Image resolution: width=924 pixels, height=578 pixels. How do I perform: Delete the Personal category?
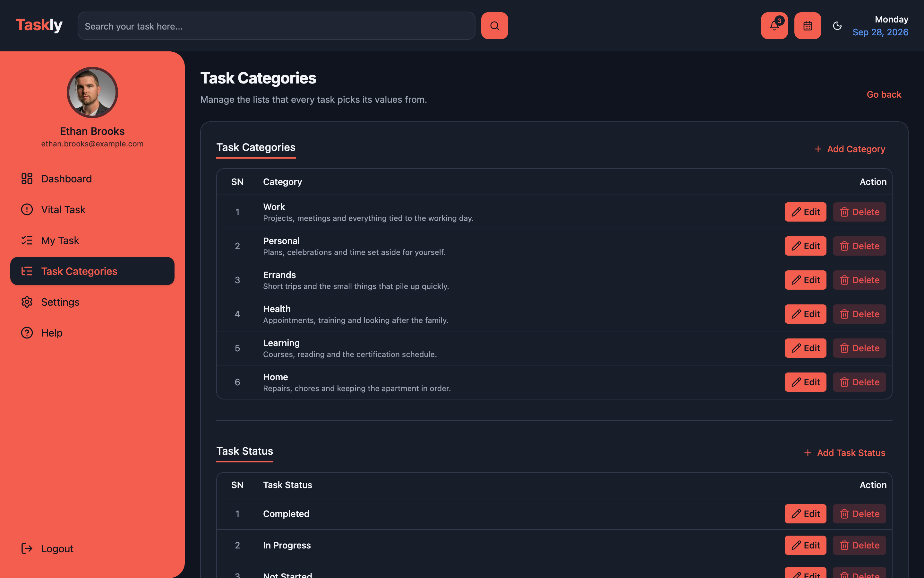pyautogui.click(x=859, y=246)
